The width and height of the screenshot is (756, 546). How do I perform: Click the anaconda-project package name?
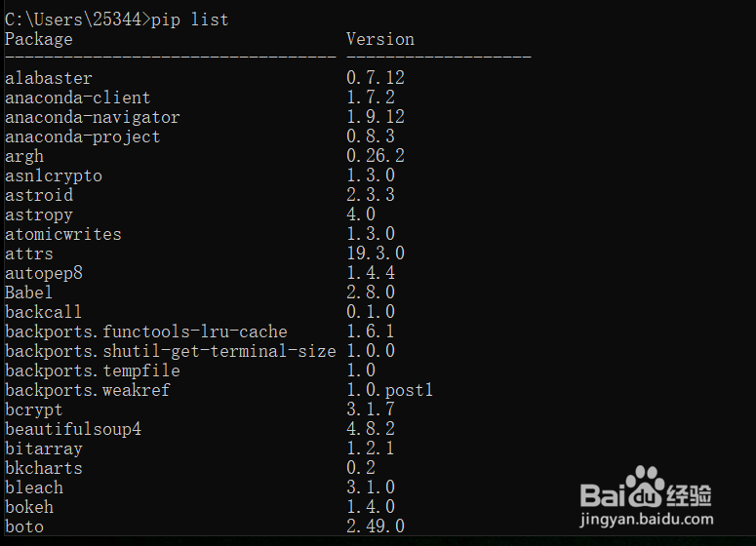point(83,136)
